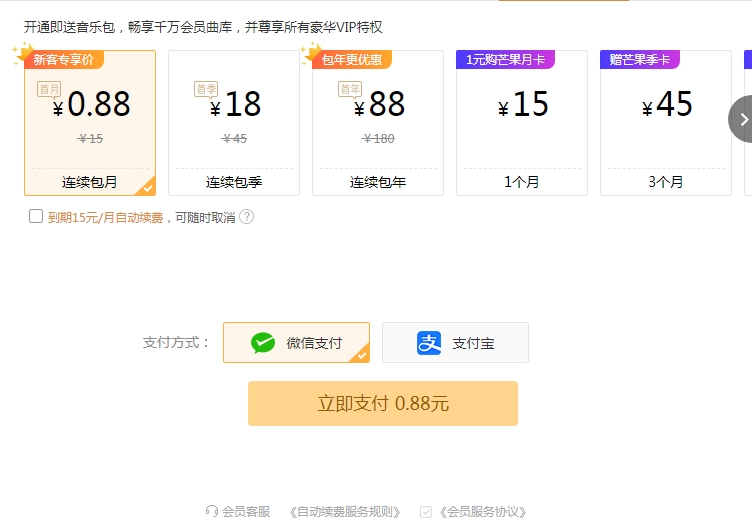
Task: Select the ¥88 连续包年 plan card
Action: [378, 123]
